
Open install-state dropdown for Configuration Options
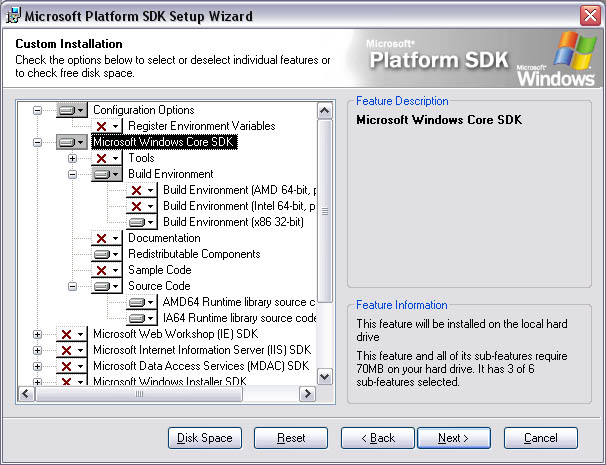pos(72,110)
